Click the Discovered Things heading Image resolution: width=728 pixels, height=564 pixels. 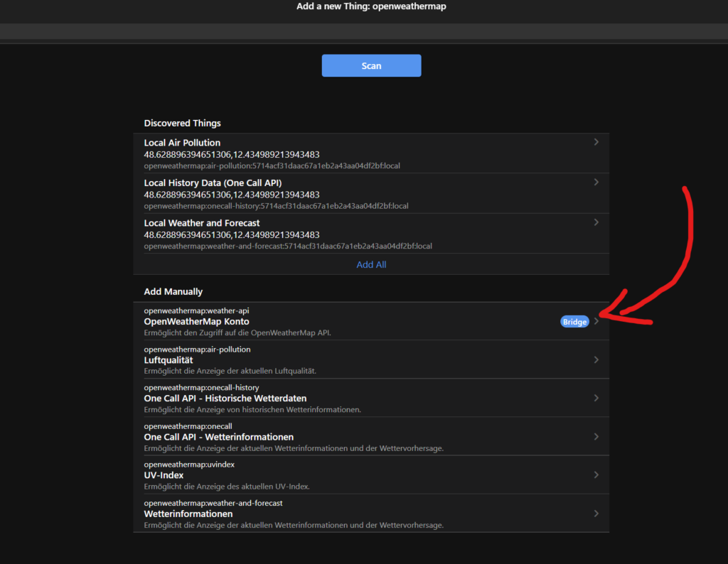[x=182, y=123]
